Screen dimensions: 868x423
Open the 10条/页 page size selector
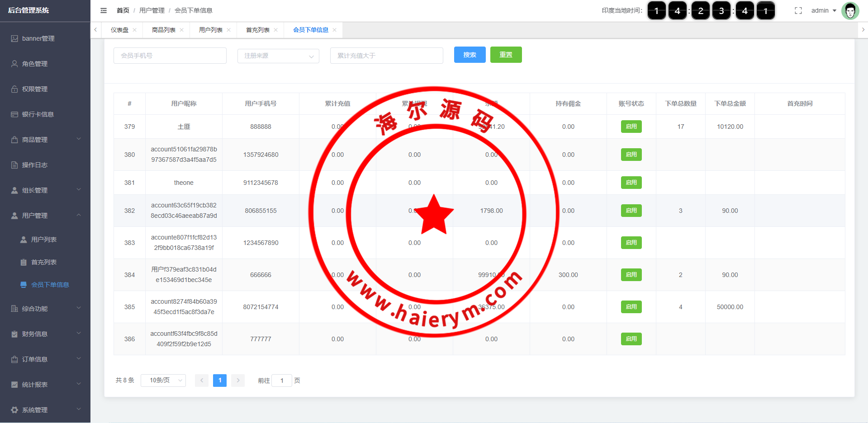(163, 381)
